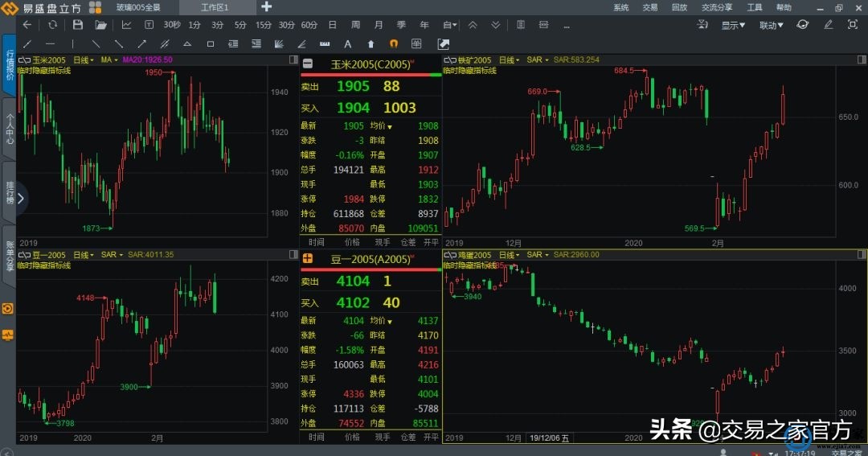Open the 自 custom period dropdown
868x456 pixels.
pyautogui.click(x=449, y=25)
